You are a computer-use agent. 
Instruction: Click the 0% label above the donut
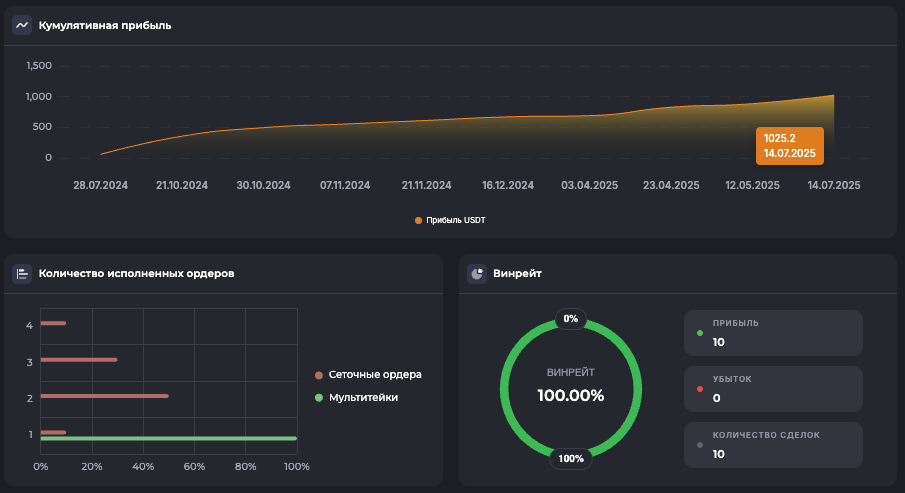tap(571, 319)
